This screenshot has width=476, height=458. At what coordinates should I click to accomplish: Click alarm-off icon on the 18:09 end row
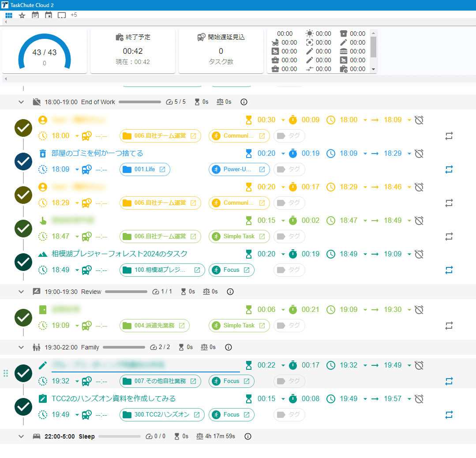419,120
